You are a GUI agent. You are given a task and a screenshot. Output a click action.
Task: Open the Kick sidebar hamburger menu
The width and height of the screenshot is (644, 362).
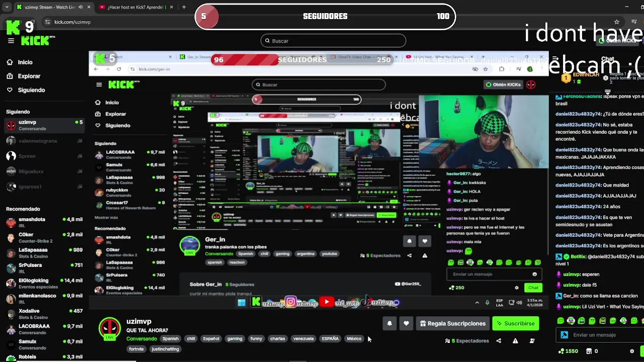pos(11,41)
